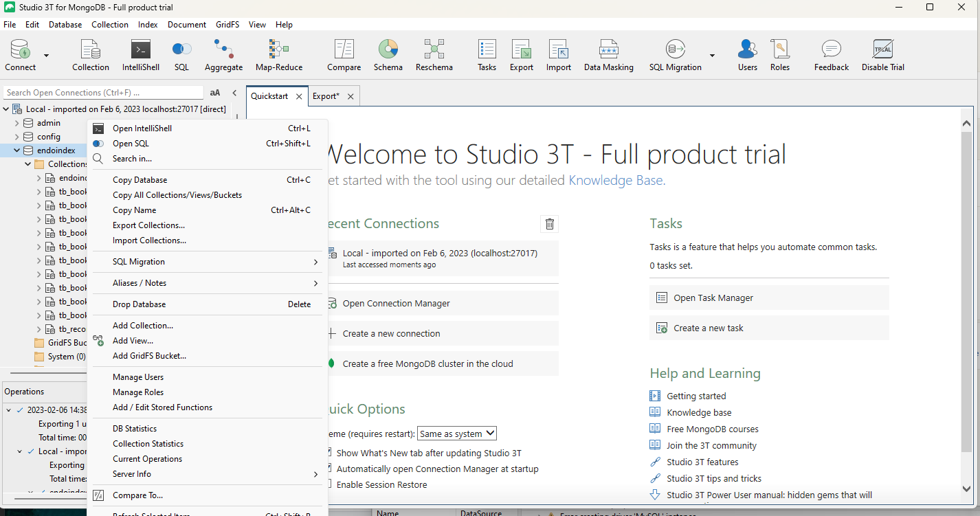Expand the config database node
This screenshot has height=516, width=980.
point(17,137)
